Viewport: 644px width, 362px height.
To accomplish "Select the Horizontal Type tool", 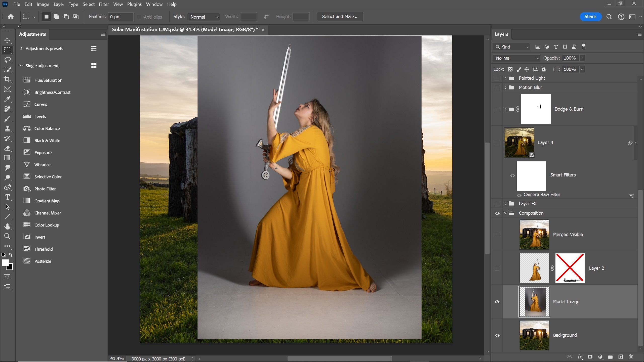I will 7,197.
